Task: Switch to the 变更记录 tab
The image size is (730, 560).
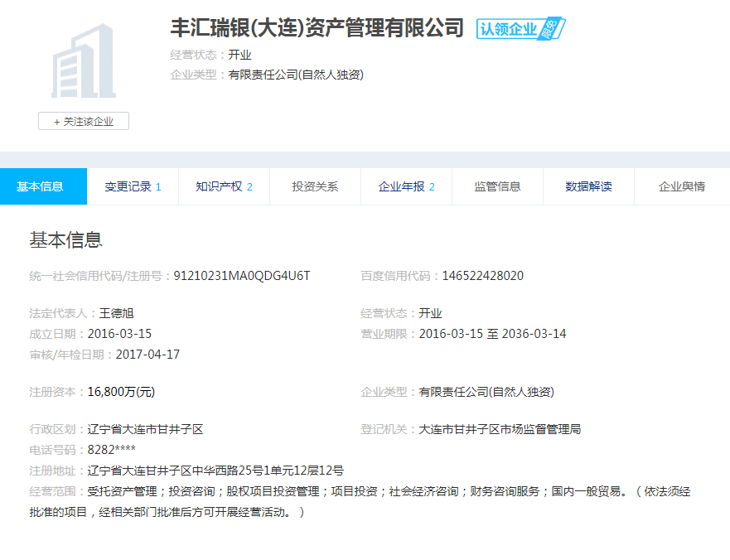Action: tap(133, 186)
